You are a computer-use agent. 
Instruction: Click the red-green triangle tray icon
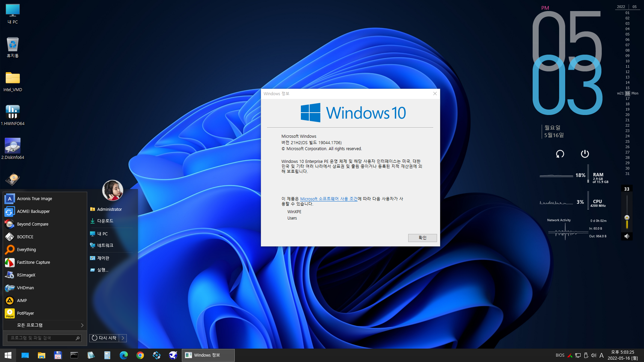pos(570,355)
